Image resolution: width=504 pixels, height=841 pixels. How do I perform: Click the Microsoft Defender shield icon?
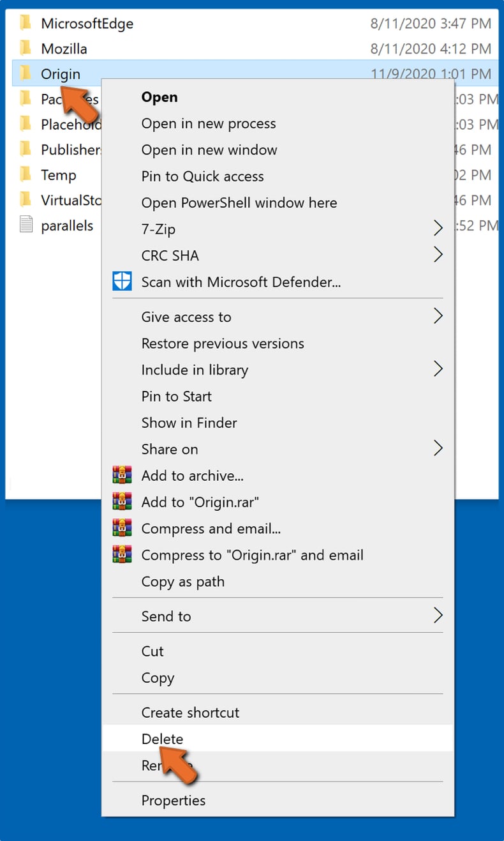point(122,281)
